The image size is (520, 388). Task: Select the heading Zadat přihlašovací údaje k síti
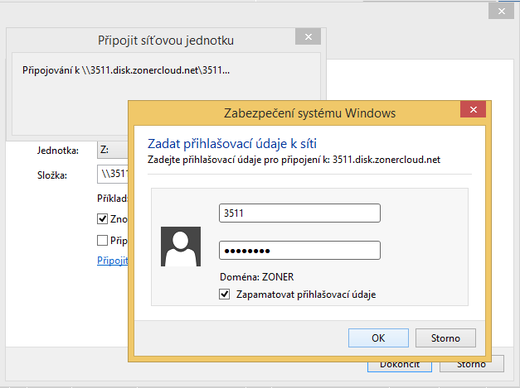pyautogui.click(x=232, y=144)
